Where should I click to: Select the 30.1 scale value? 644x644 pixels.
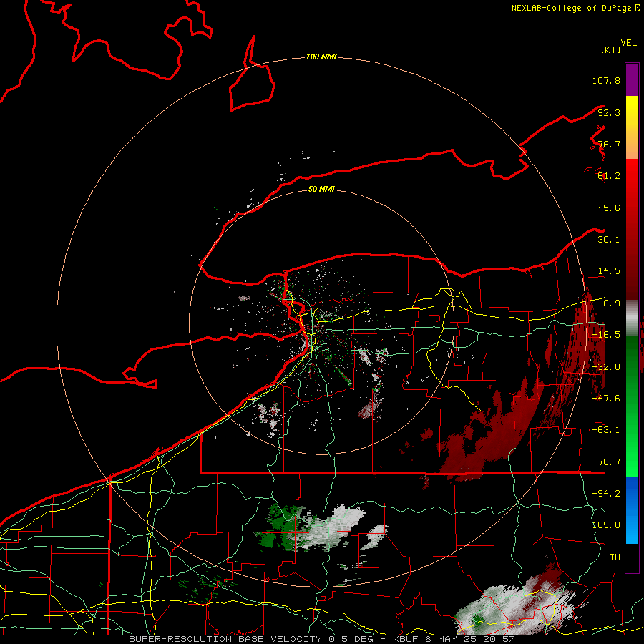coord(609,240)
